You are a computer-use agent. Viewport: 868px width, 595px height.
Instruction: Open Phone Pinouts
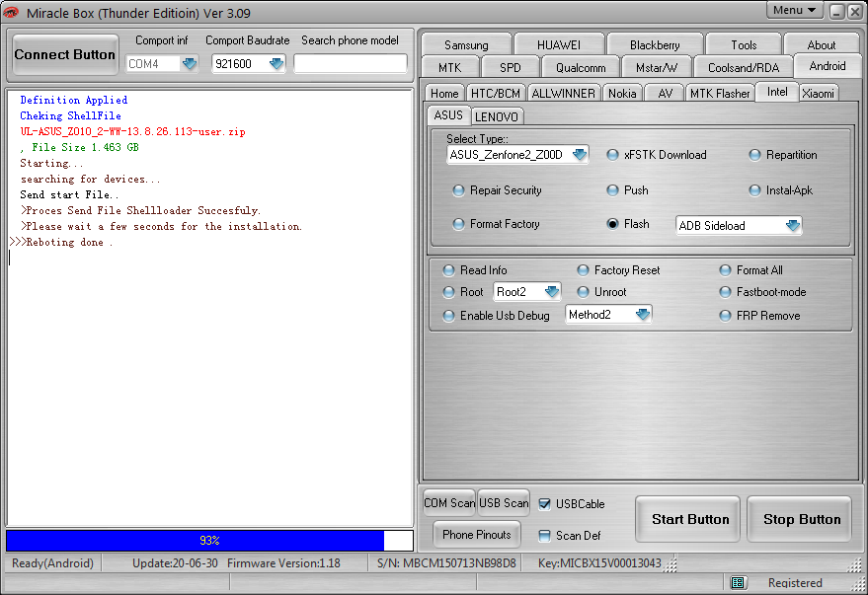pyautogui.click(x=477, y=534)
